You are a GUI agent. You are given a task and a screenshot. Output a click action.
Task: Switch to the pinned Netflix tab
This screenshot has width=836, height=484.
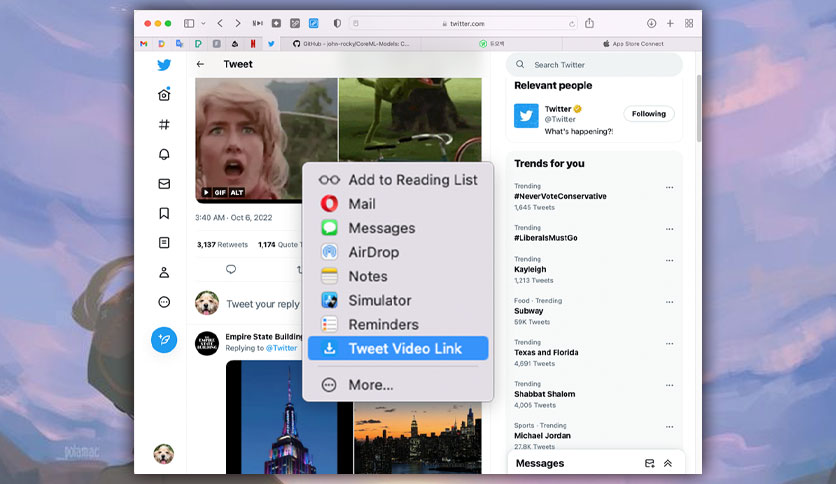pos(253,44)
